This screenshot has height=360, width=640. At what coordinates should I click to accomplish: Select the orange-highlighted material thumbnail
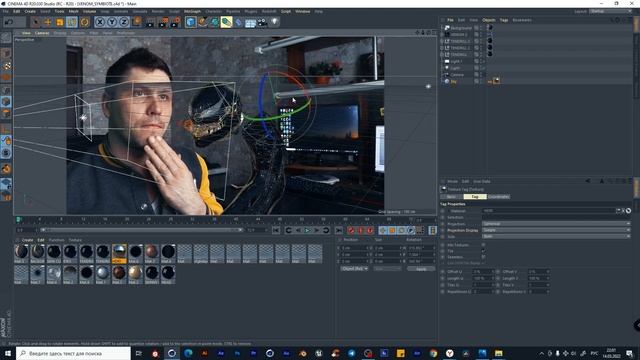[x=119, y=253]
